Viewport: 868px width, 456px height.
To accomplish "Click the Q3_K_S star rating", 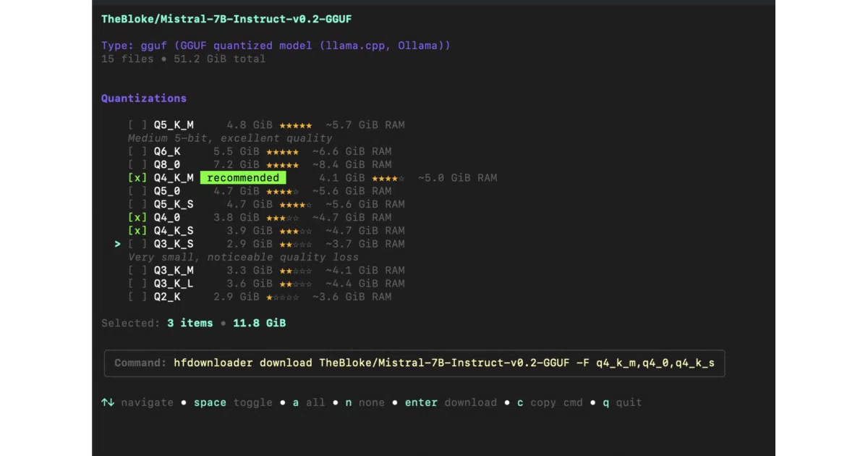I will (x=296, y=244).
